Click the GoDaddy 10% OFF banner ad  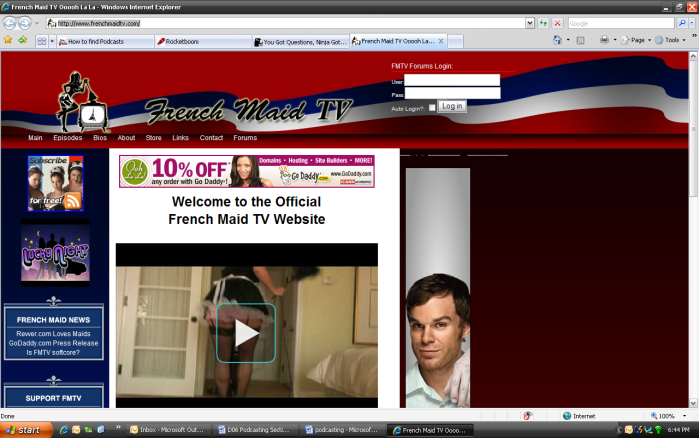pos(247,172)
